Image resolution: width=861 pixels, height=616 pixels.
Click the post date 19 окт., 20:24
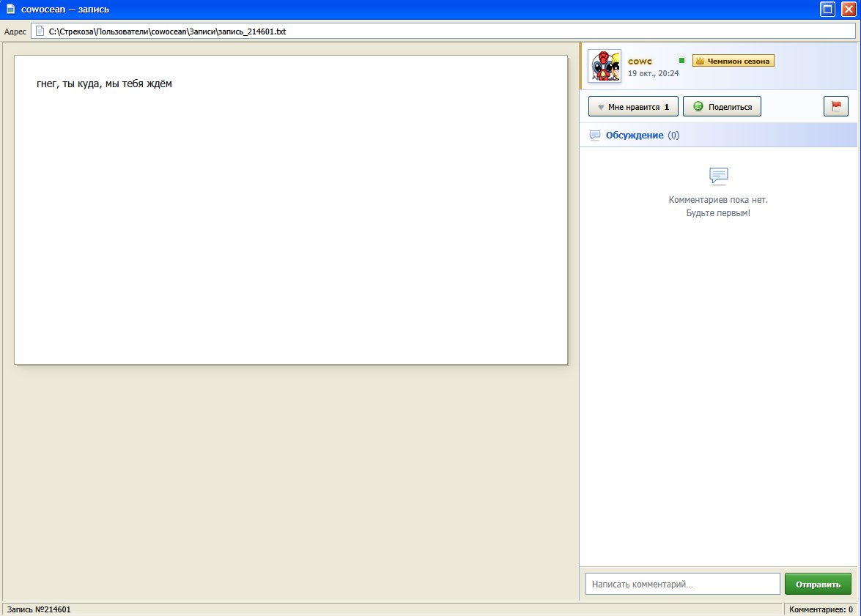coord(654,73)
